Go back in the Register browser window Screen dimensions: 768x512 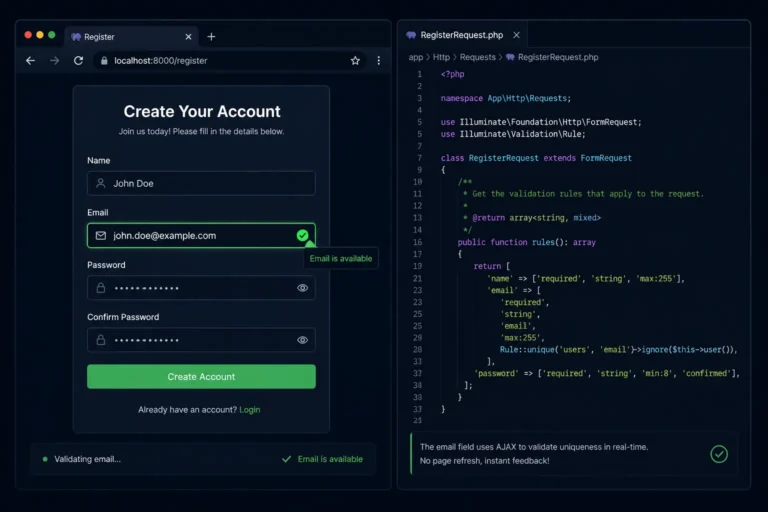pos(30,61)
